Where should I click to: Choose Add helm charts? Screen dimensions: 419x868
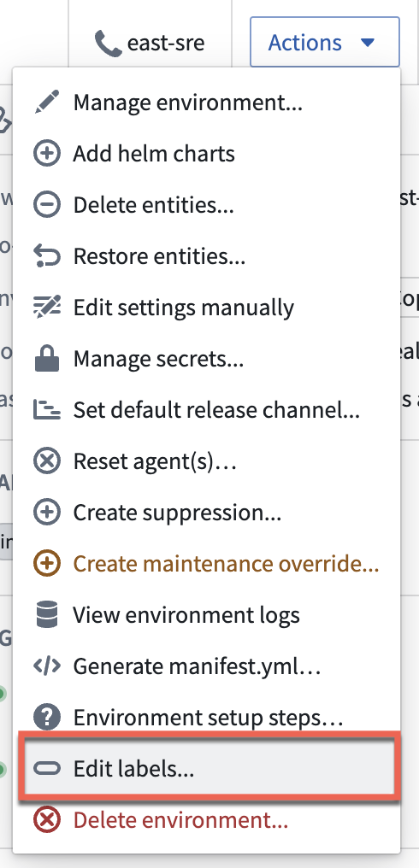click(206, 153)
